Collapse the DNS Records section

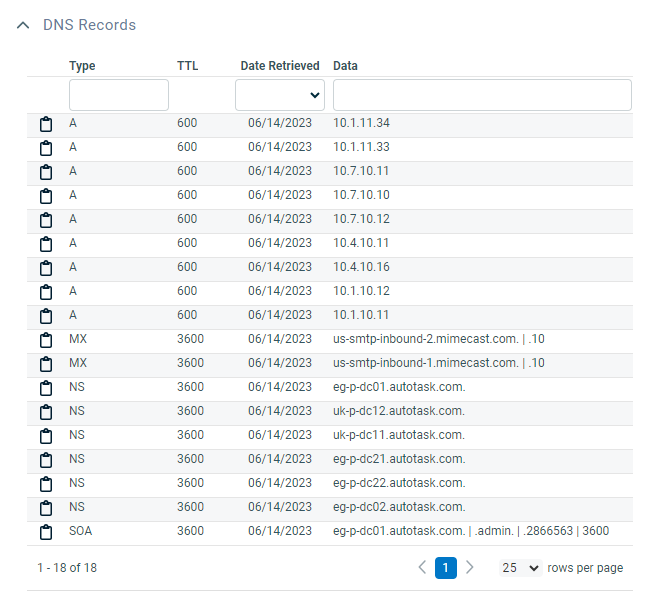point(23,25)
